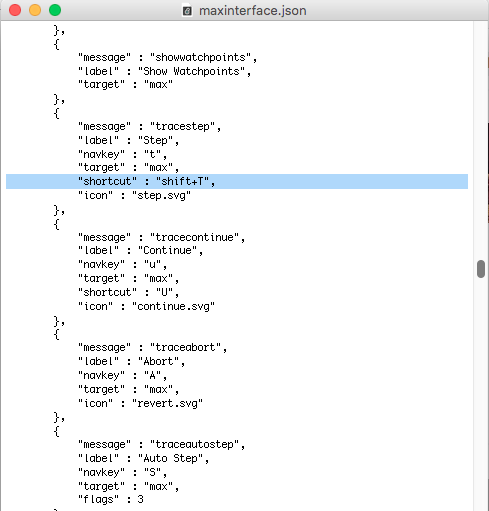Click on the "Show Watchpoints" label text
Image resolution: width=489 pixels, height=511 pixels.
pos(191,71)
